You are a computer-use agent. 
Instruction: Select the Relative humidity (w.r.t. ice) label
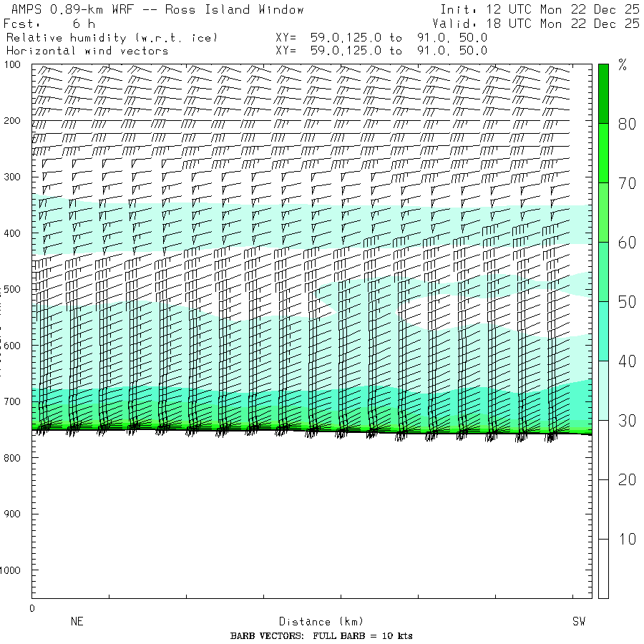112,37
